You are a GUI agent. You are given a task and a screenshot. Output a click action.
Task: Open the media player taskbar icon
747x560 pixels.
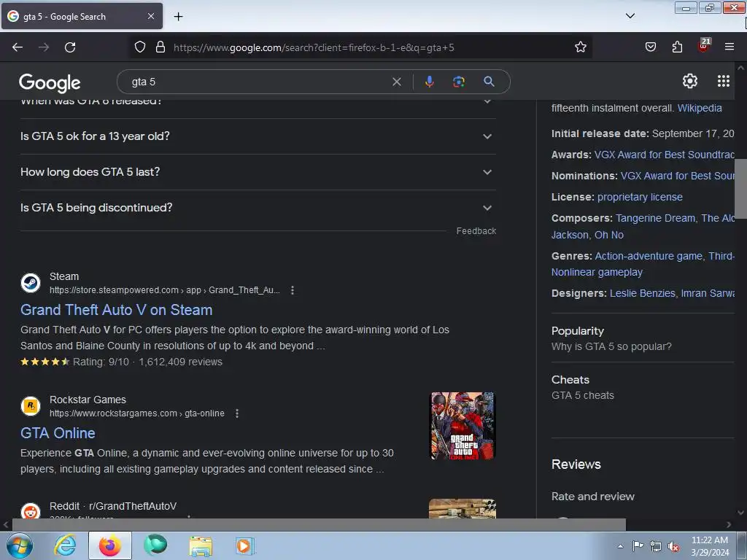pos(245,545)
